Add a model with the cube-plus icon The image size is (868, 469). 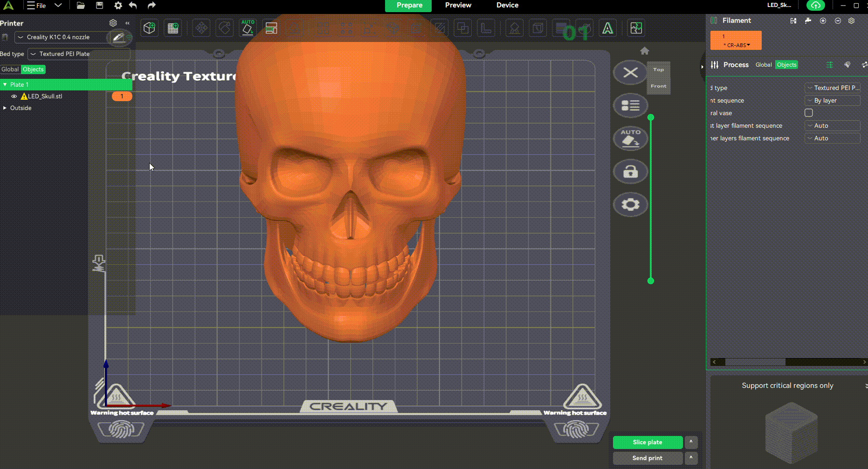pos(149,28)
